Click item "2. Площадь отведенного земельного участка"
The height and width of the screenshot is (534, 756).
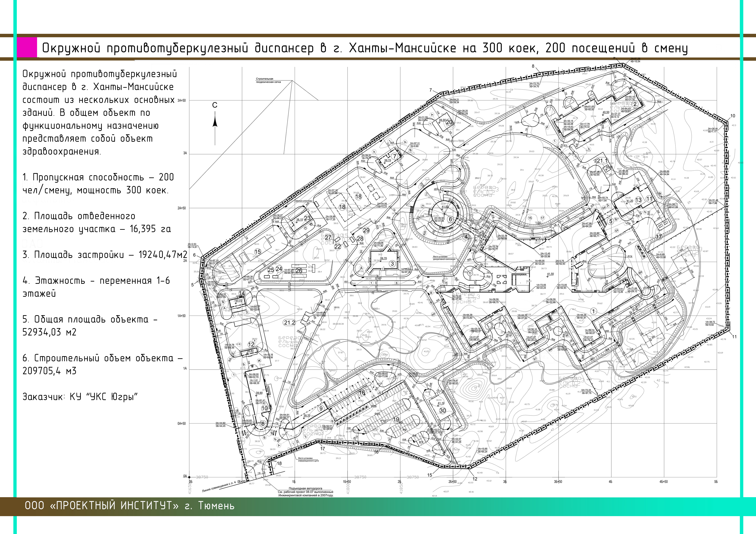pyautogui.click(x=97, y=222)
